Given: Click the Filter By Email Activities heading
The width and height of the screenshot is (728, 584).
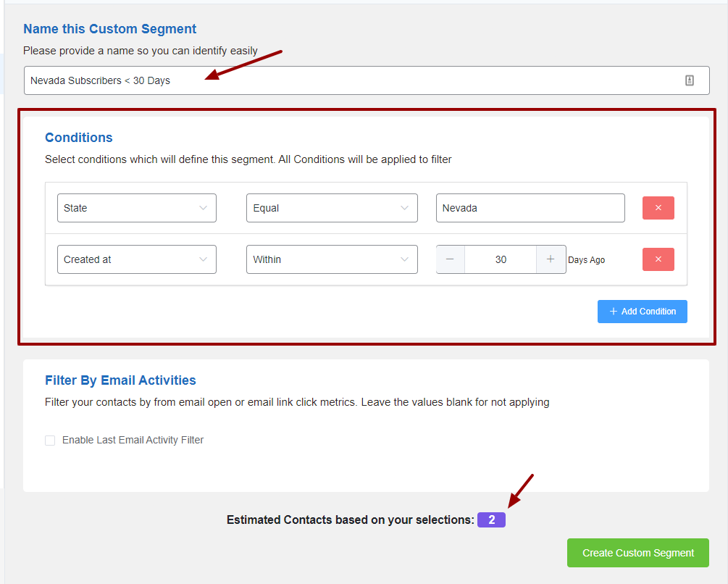Looking at the screenshot, I should (x=120, y=380).
